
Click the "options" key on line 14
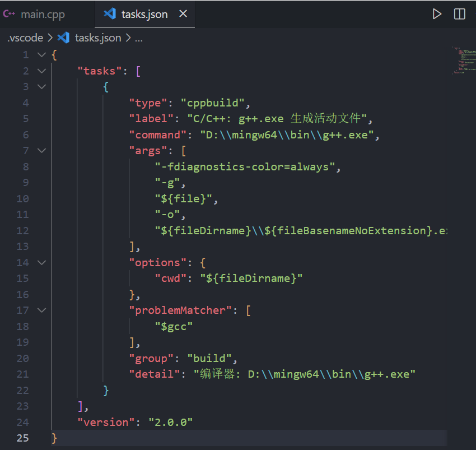pos(158,262)
